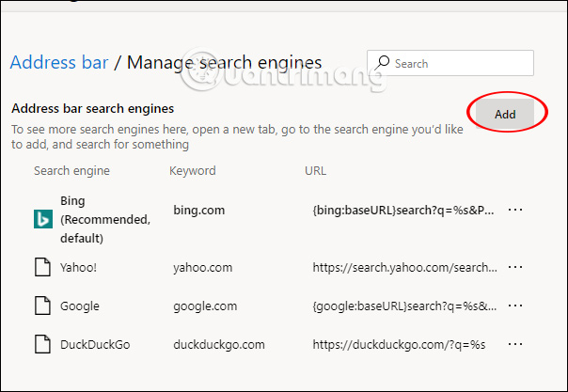Screen dimensions: 568x392
Task: Click the bing.com keyword
Action: tap(198, 210)
